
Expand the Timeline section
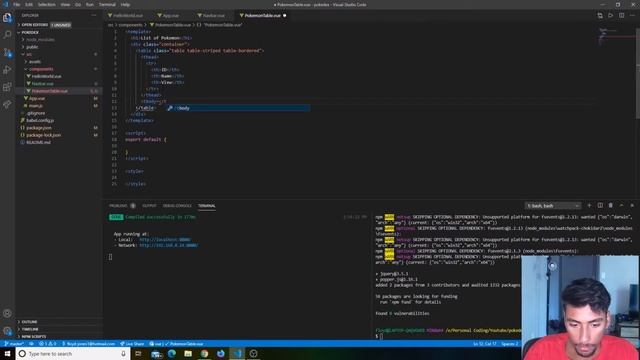pyautogui.click(x=30, y=329)
